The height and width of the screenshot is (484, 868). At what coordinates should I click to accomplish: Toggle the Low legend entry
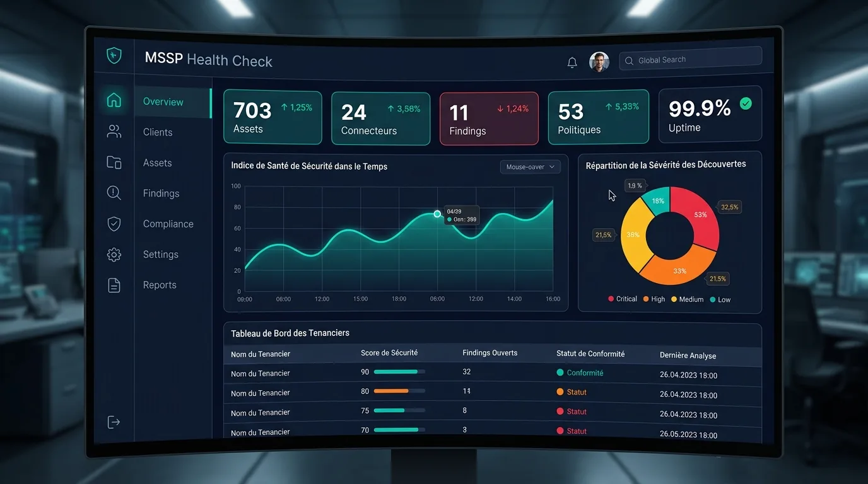[x=720, y=299]
